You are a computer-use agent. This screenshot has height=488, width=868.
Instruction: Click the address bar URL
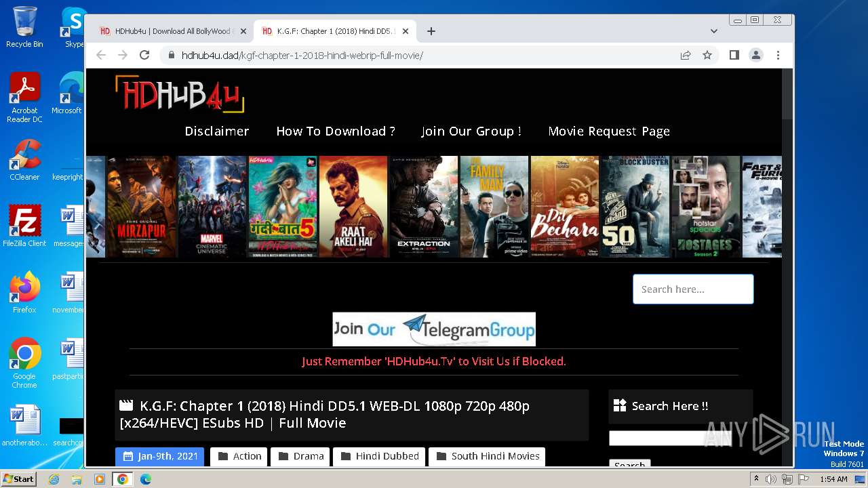[x=302, y=56]
